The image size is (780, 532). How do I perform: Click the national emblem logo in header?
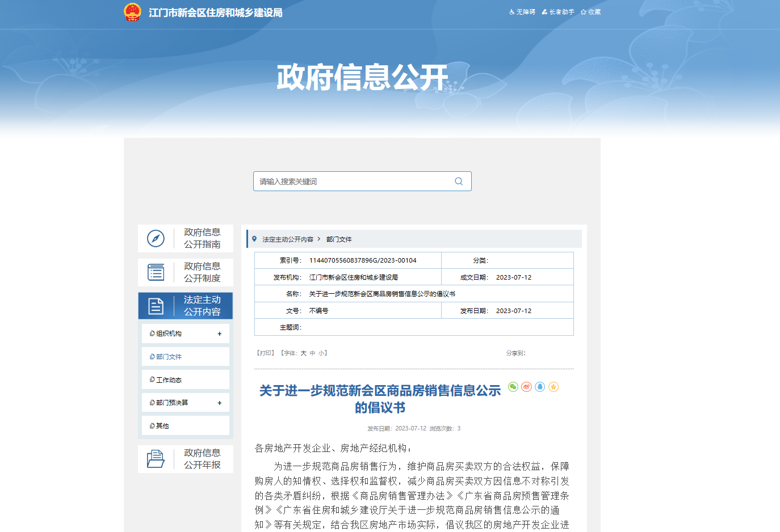tap(132, 12)
